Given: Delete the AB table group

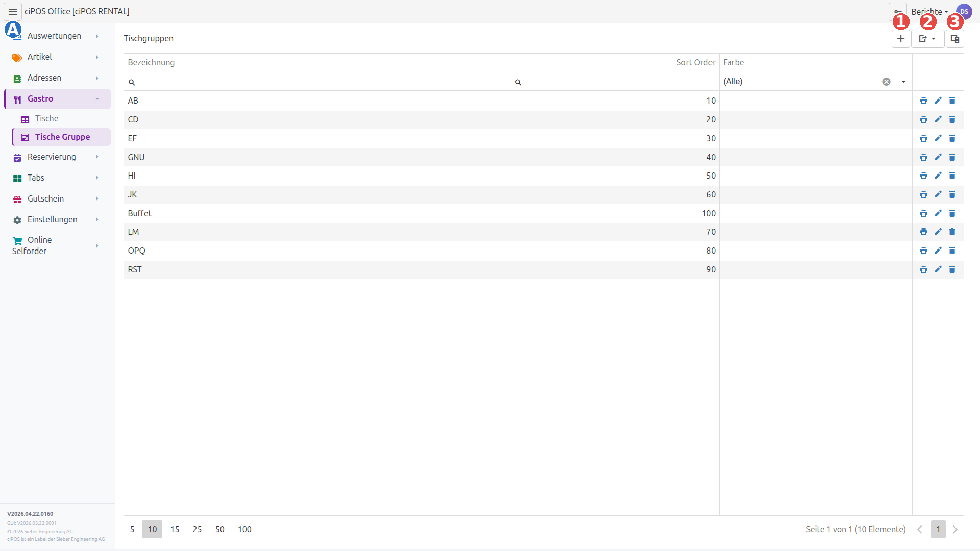Looking at the screenshot, I should click(x=952, y=101).
